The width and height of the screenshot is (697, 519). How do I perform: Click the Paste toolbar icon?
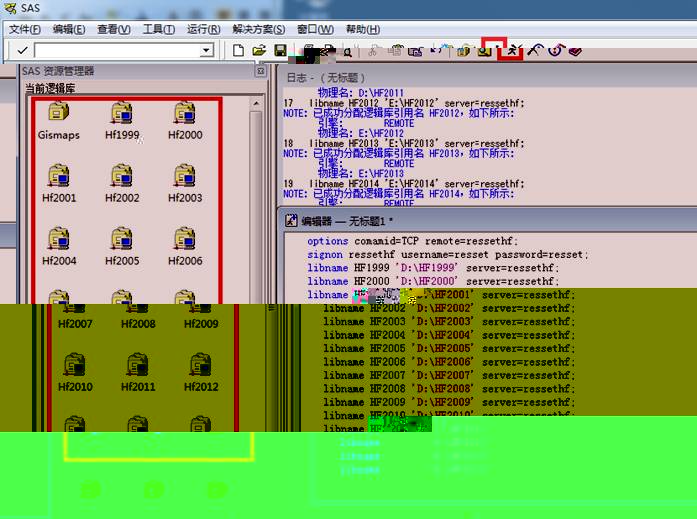click(415, 52)
